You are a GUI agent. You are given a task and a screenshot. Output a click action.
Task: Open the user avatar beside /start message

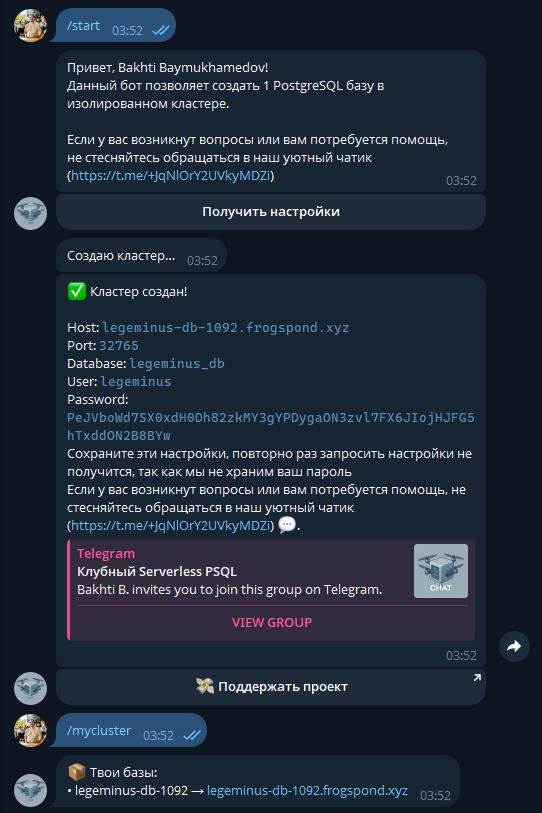30,25
